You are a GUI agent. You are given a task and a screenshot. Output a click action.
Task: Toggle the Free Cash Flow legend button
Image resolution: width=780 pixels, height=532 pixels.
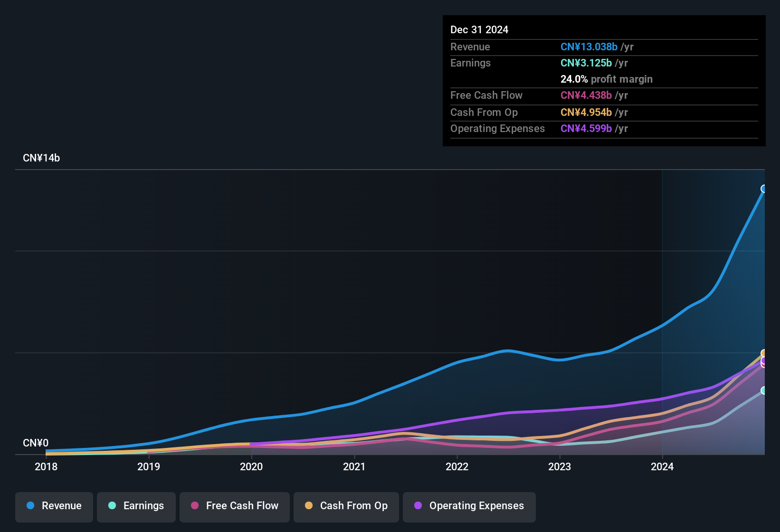235,507
